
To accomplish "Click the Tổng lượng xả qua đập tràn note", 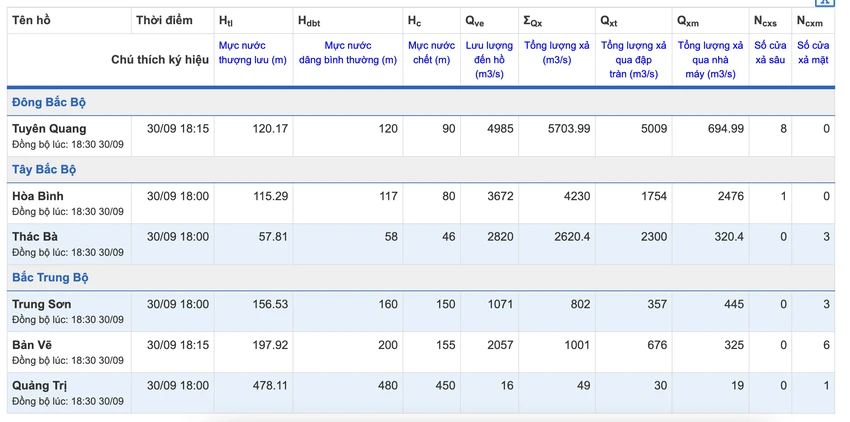I will (634, 60).
